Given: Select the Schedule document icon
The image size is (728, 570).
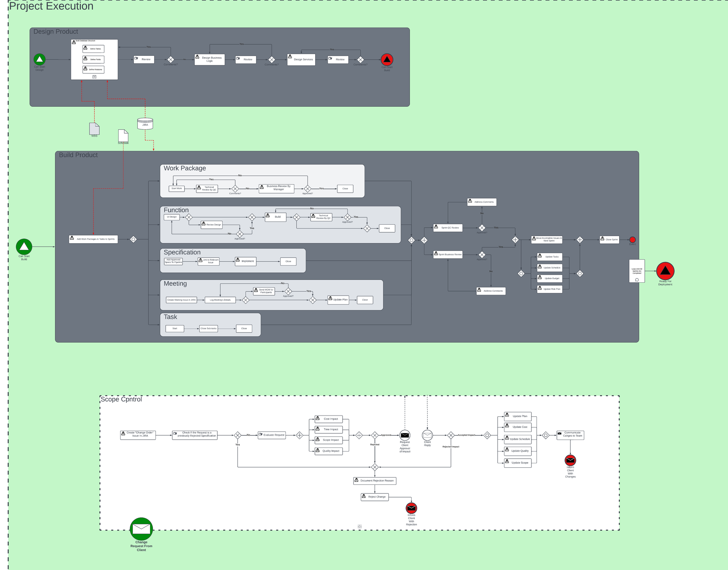Looking at the screenshot, I should tap(123, 135).
